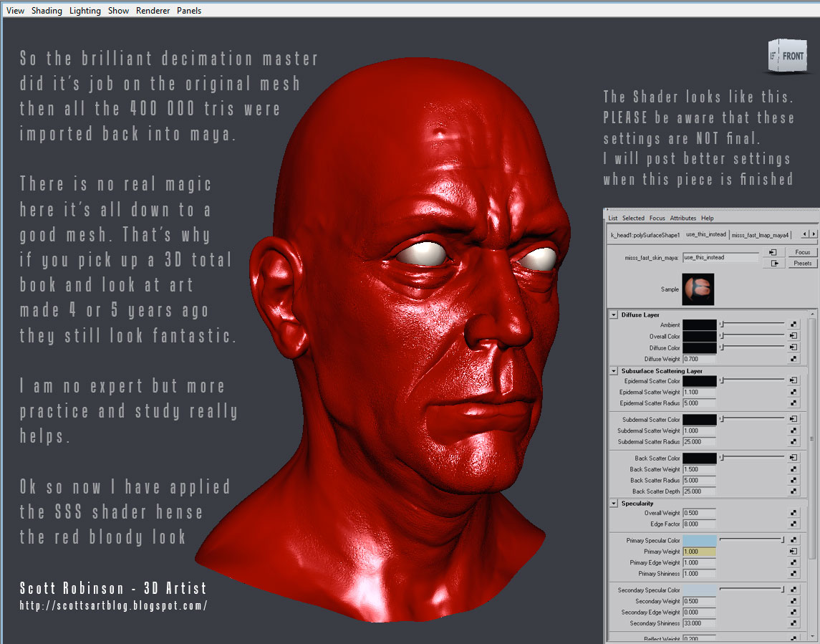The width and height of the screenshot is (820, 644).
Task: Switch to the k_head1:polySurfaceShape1 tab
Action: (x=645, y=235)
